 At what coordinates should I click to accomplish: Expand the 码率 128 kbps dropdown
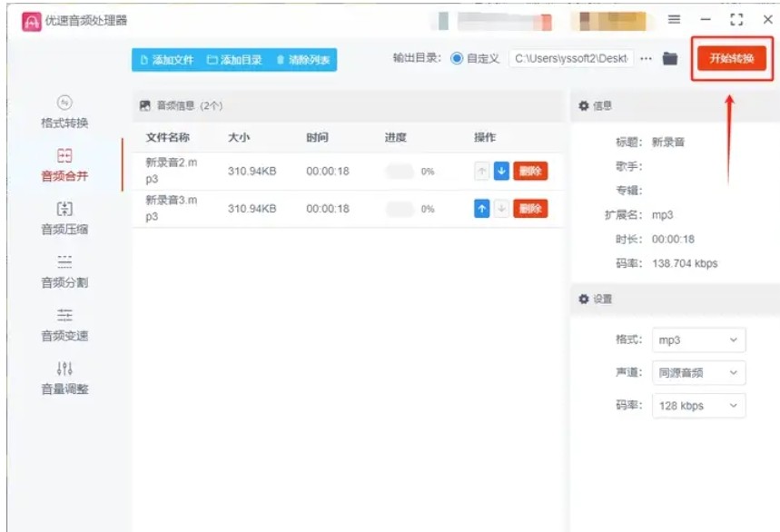pyautogui.click(x=698, y=406)
